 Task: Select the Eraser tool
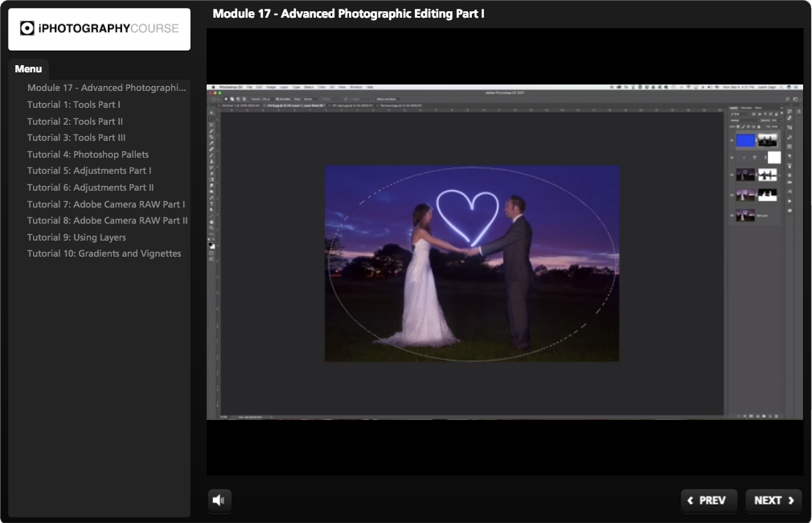[x=211, y=174]
